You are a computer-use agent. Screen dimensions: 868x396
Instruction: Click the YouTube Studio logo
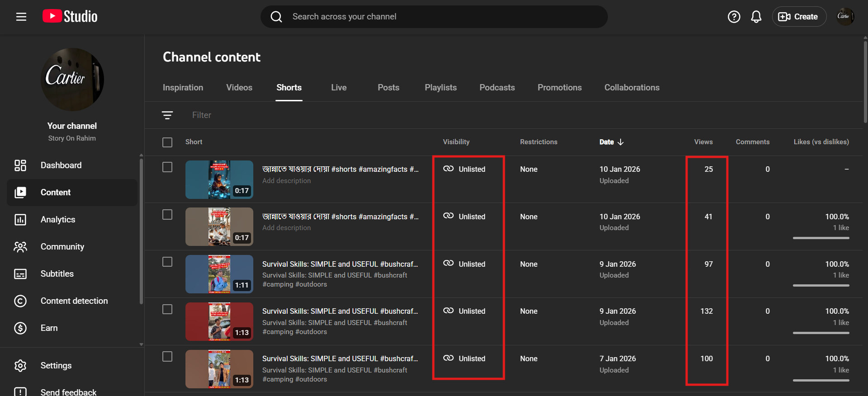click(70, 17)
